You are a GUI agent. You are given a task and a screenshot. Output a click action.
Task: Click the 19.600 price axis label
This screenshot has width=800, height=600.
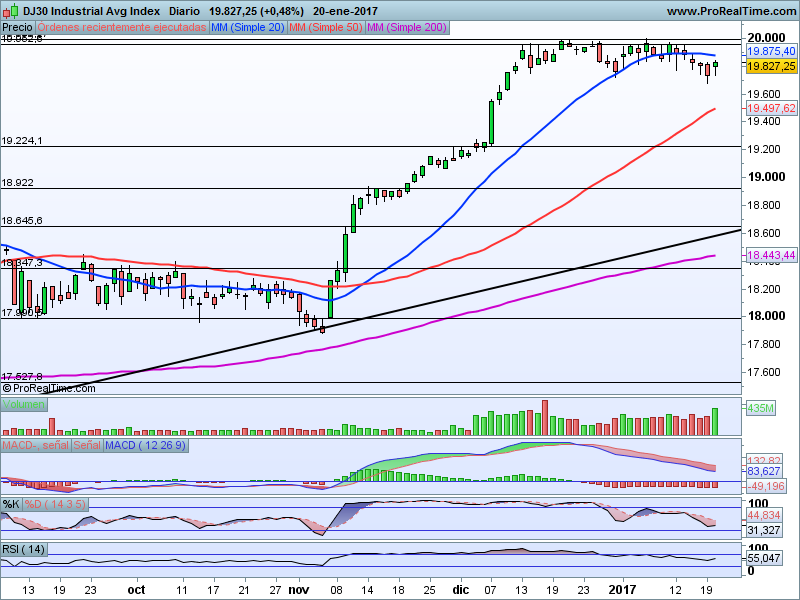pos(764,94)
